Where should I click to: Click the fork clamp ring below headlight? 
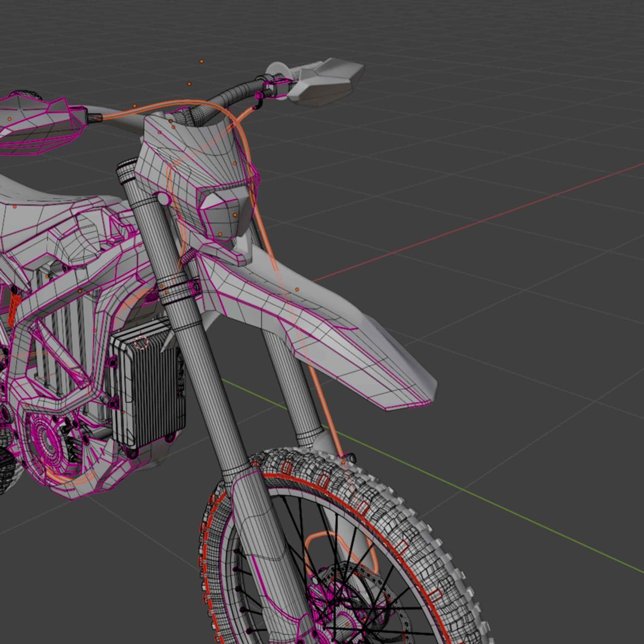pyautogui.click(x=179, y=290)
